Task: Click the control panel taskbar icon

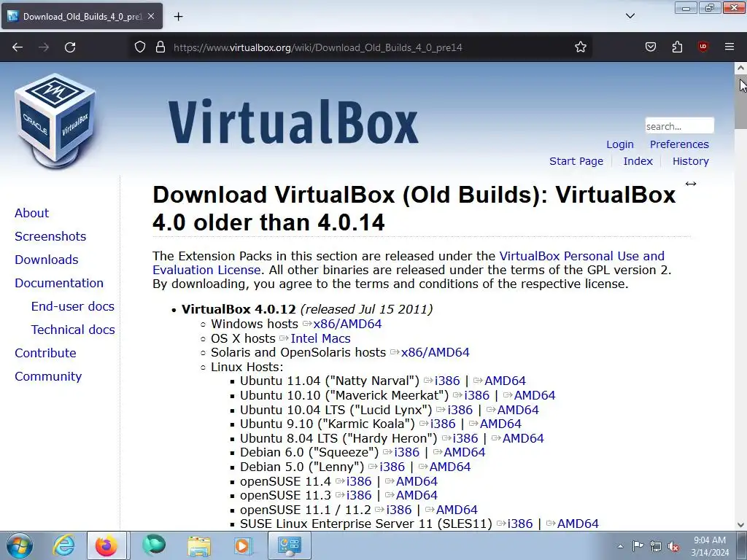Action: [x=290, y=545]
